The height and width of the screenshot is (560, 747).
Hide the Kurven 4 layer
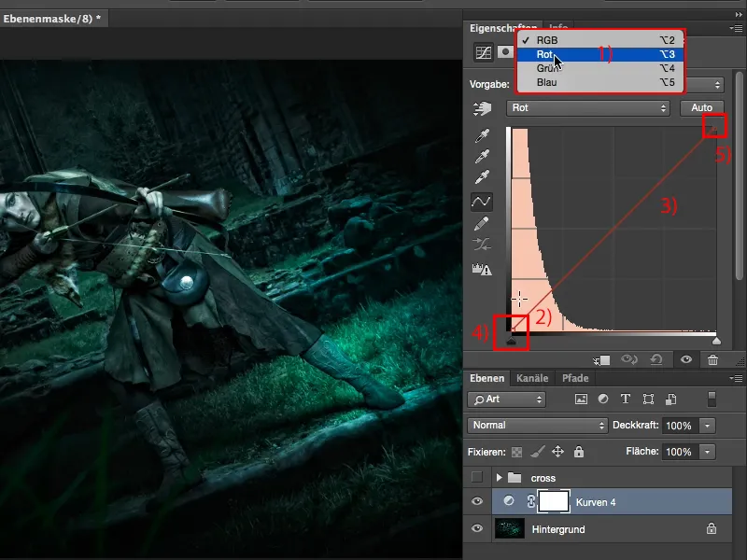(x=477, y=501)
